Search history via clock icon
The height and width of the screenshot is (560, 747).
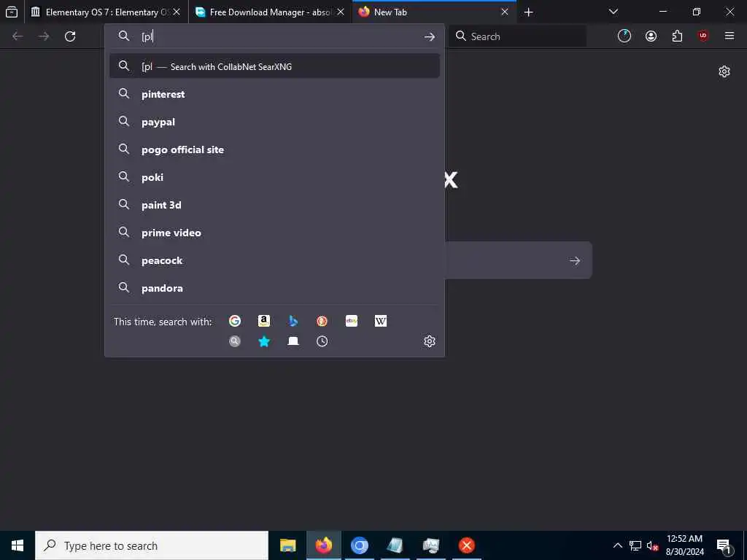[322, 341]
